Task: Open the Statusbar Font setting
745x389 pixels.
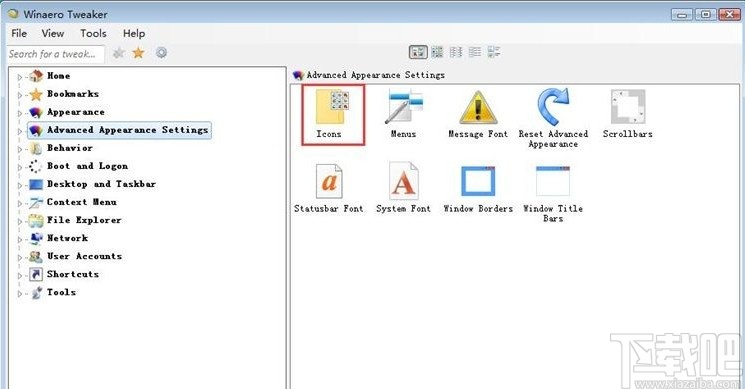Action: tap(328, 188)
